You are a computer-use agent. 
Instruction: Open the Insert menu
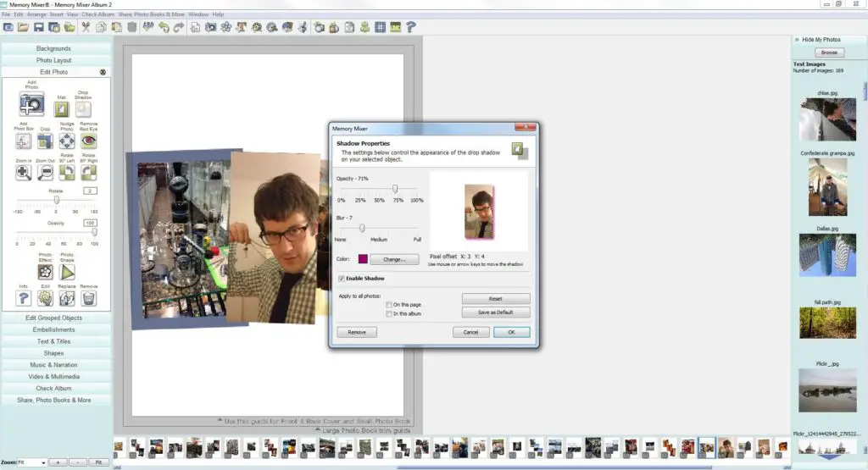(x=57, y=14)
